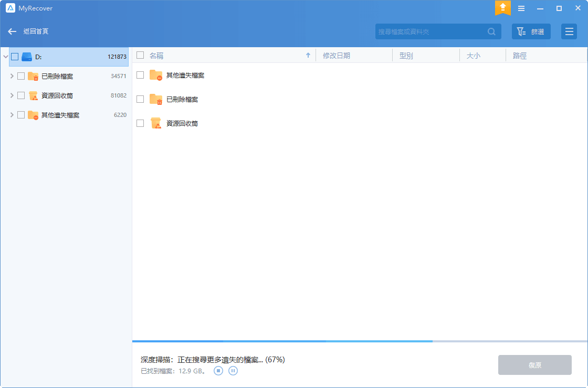Click the 81082 file count

point(119,96)
